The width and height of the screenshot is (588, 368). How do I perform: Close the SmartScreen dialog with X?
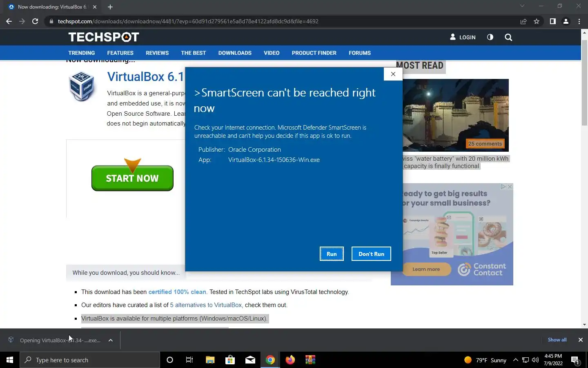tap(393, 74)
